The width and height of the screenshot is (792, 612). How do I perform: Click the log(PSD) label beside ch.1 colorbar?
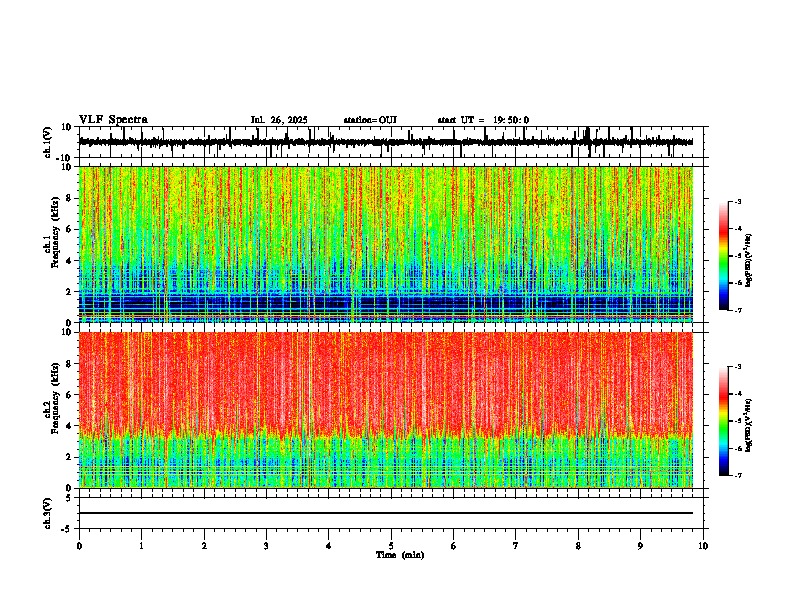pyautogui.click(x=748, y=260)
